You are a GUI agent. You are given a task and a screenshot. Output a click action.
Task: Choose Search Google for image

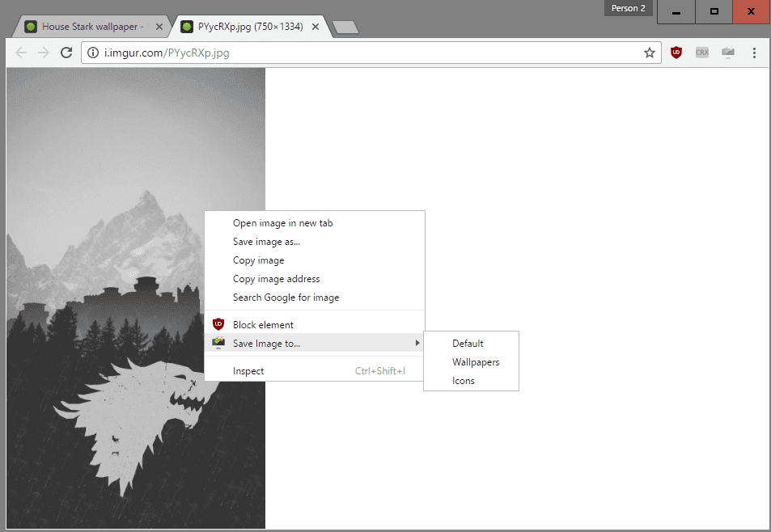[x=286, y=298]
